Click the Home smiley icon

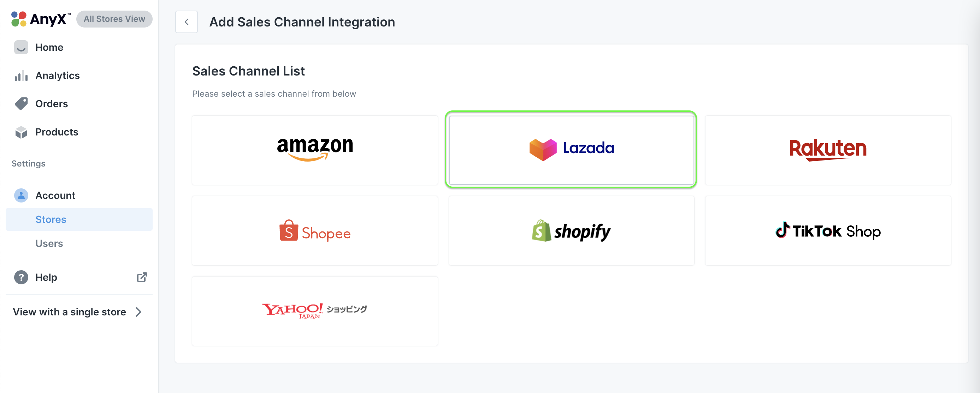coord(21,48)
